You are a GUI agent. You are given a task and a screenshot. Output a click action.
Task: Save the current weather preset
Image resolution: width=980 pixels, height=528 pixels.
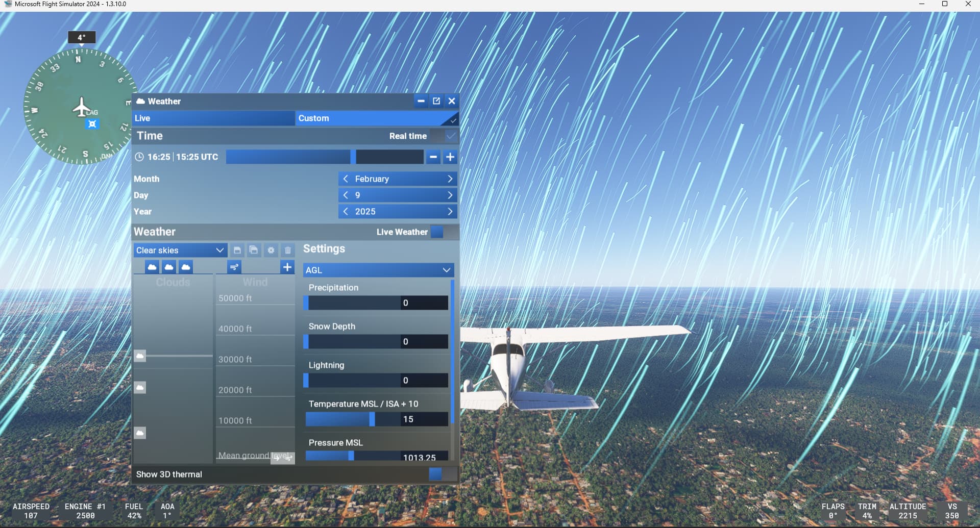[x=237, y=250]
